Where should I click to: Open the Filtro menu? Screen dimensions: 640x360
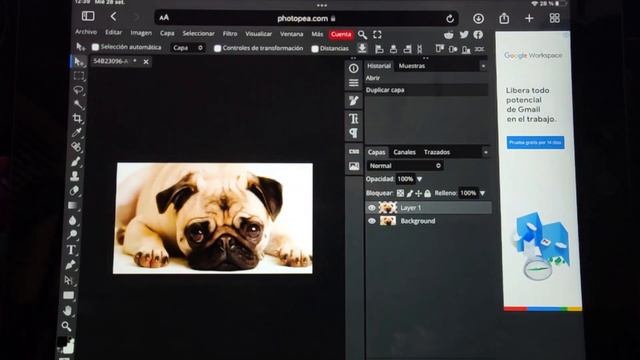[x=230, y=33]
